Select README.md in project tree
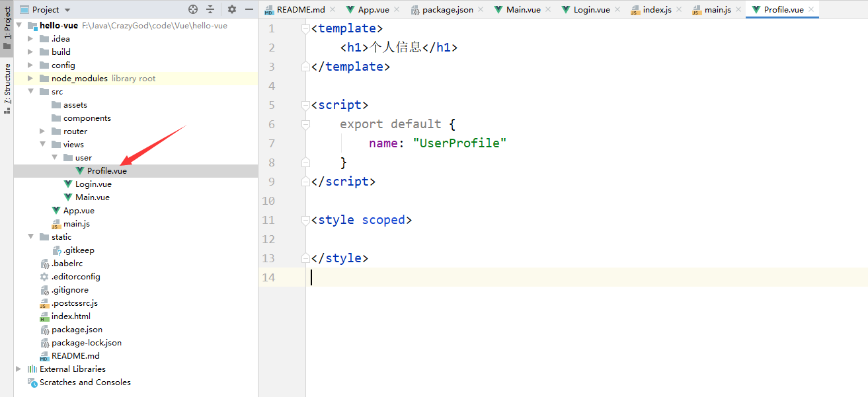The image size is (868, 397). pyautogui.click(x=75, y=356)
